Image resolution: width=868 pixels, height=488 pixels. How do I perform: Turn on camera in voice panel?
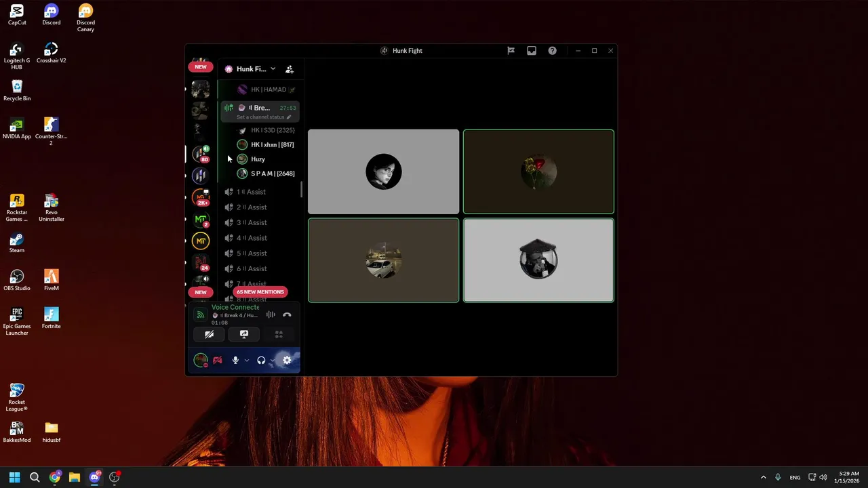(209, 334)
